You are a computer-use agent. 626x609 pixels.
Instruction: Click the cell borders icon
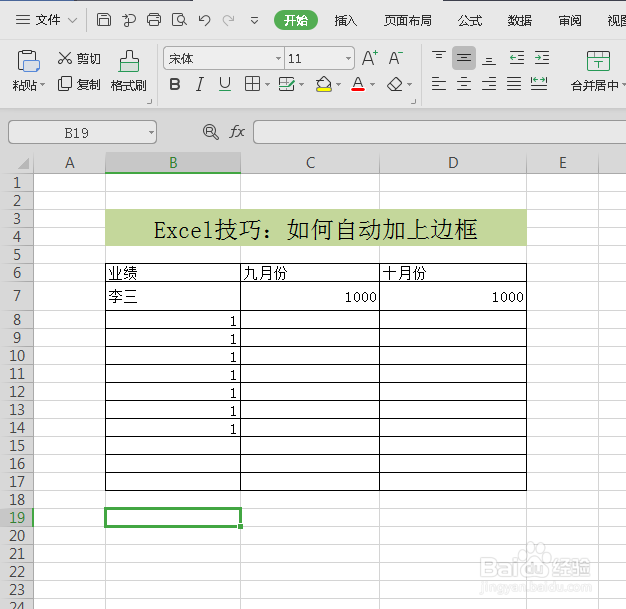tap(252, 84)
